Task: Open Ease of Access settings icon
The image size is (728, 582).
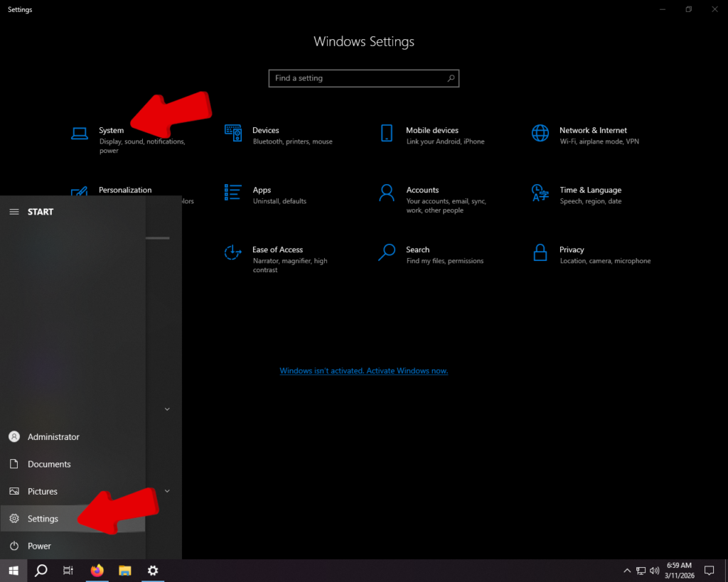Action: coord(233,252)
